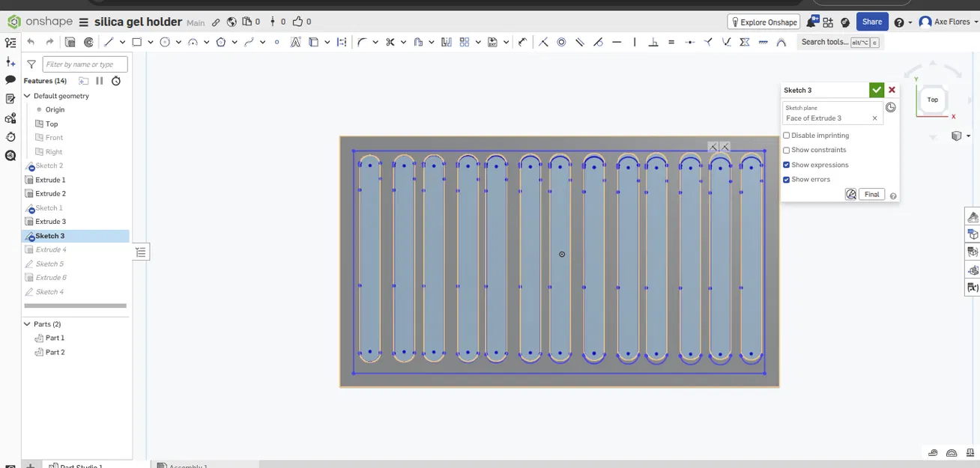The image size is (980, 468).
Task: Open Axe Flores account menu
Action: pos(949,22)
